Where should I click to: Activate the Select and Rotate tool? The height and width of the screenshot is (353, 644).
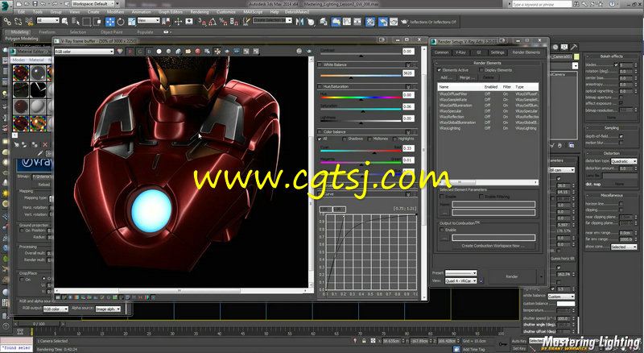tap(121, 22)
